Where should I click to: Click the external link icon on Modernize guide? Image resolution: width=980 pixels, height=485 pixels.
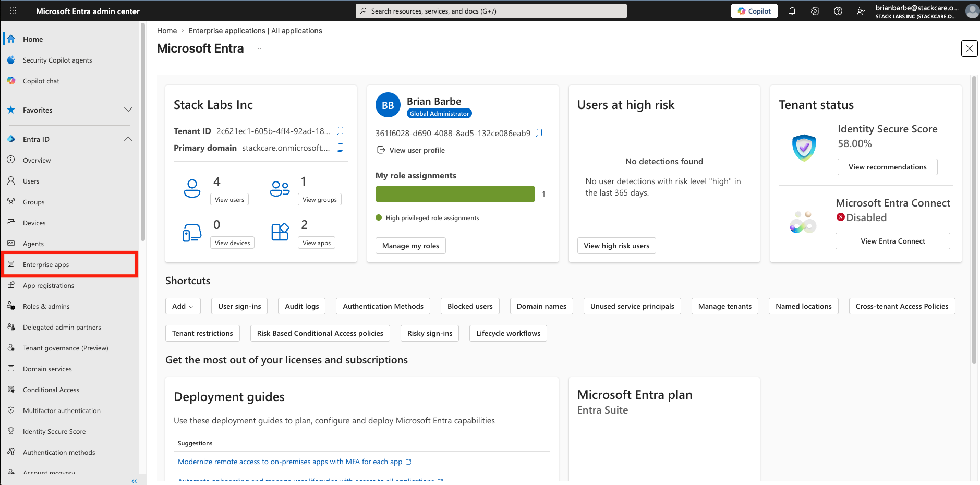coord(408,462)
